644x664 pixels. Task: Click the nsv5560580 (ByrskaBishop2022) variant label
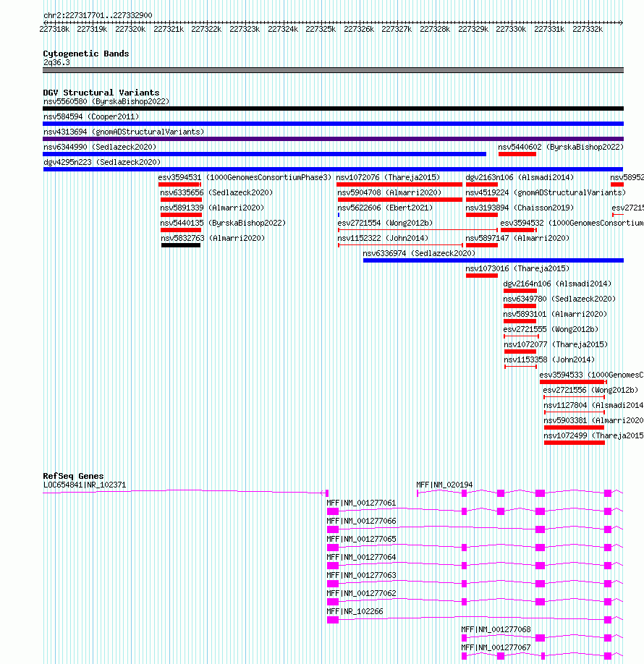pos(106,102)
